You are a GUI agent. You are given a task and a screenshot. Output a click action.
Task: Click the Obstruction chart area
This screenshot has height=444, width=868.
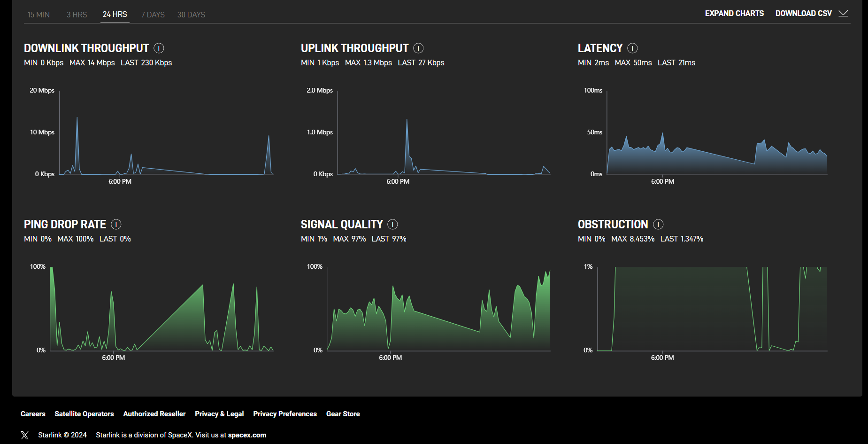(712, 309)
